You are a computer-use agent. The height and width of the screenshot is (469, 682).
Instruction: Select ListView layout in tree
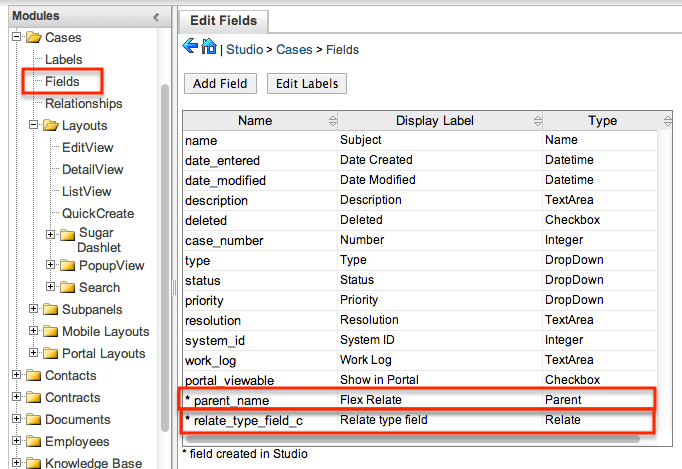pos(86,191)
